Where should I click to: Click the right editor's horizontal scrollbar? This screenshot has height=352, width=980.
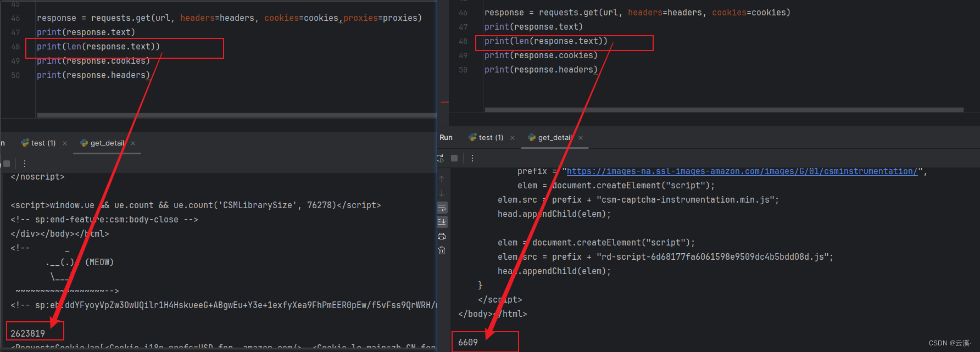[724, 110]
